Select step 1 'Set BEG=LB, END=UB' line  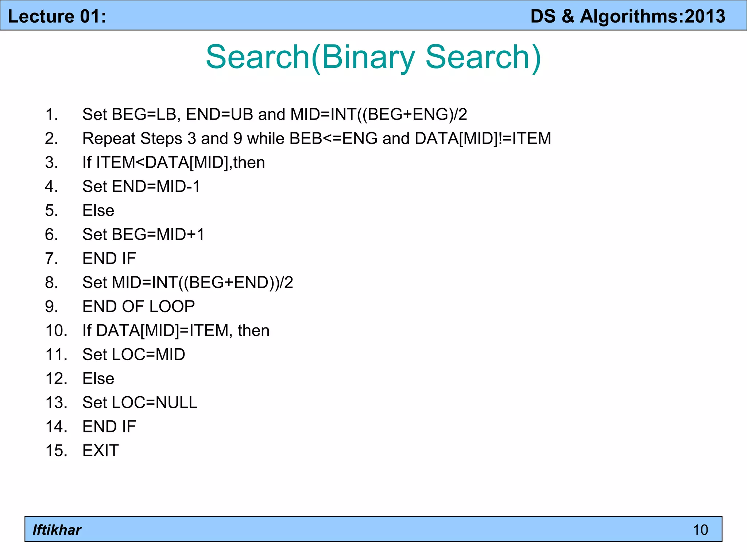point(275,114)
